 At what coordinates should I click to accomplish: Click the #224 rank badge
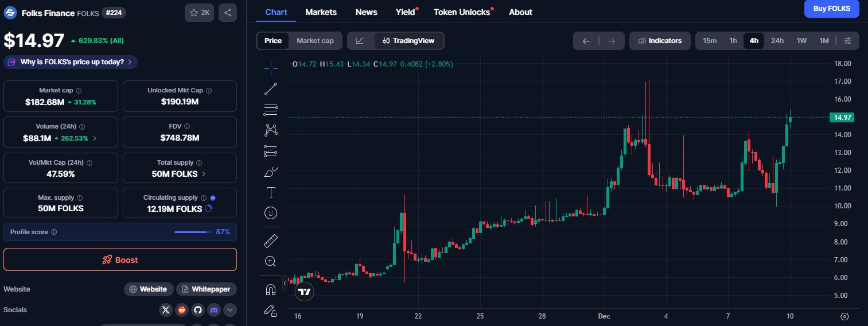tap(114, 13)
